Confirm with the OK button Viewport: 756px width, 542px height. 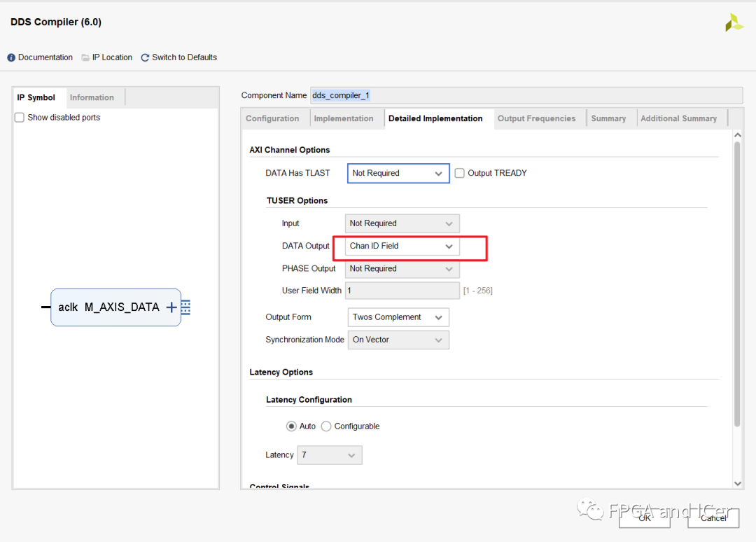point(645,518)
